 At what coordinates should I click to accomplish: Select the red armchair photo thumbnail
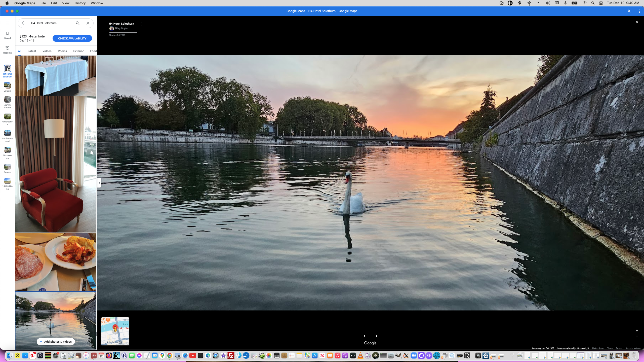point(55,164)
